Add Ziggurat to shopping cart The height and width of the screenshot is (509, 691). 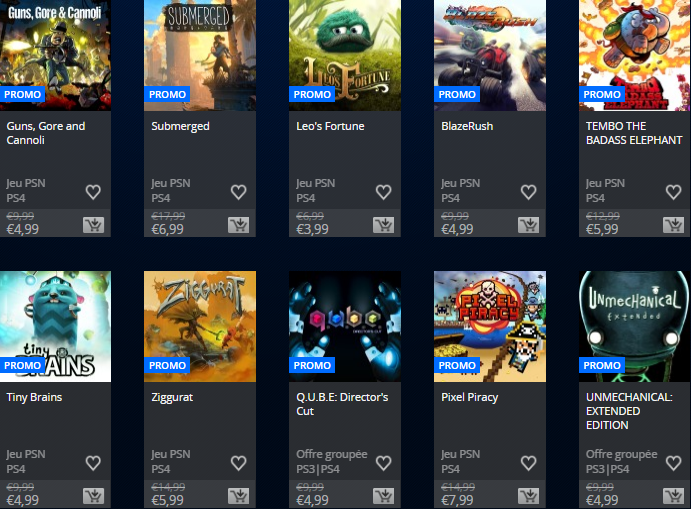click(x=238, y=496)
